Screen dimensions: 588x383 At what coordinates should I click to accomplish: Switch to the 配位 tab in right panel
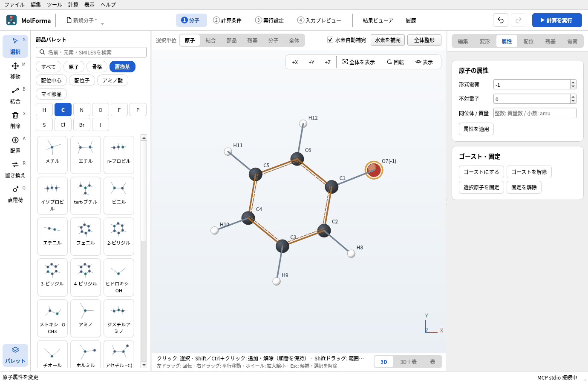(528, 41)
